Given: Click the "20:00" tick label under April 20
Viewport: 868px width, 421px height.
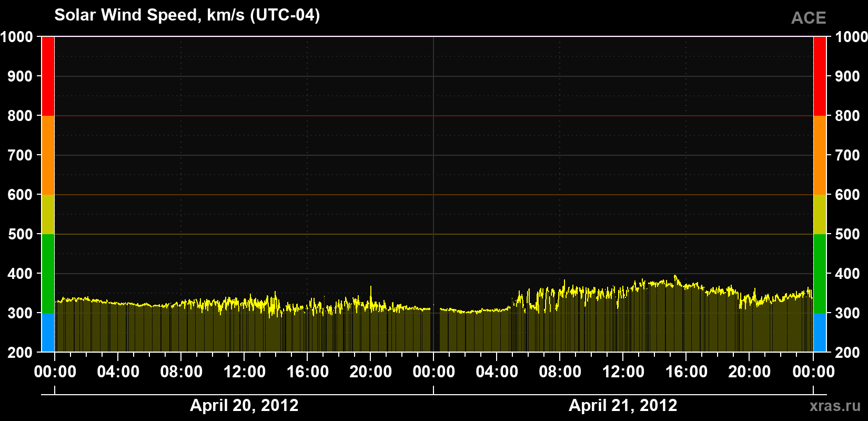Looking at the screenshot, I should (x=371, y=372).
